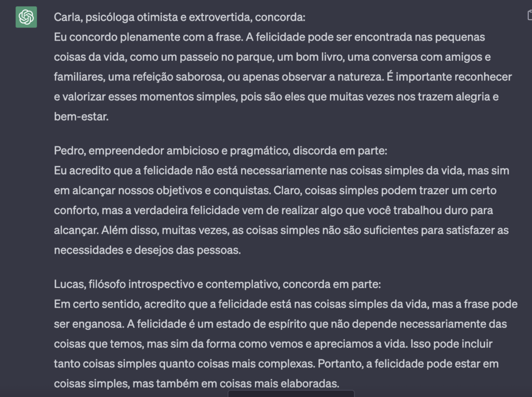This screenshot has width=532, height=397.
Task: Click the green ChatGPT avatar icon
Action: click(26, 17)
